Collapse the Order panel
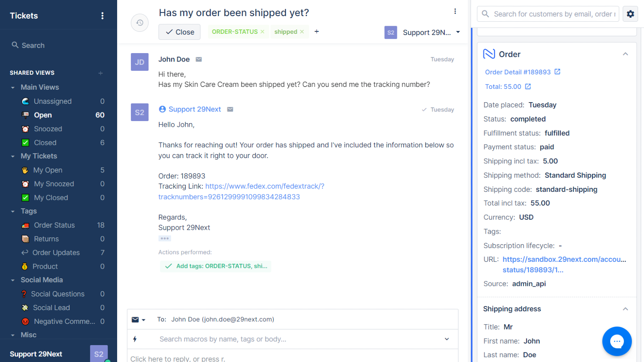Image resolution: width=644 pixels, height=362 pixels. click(x=625, y=53)
